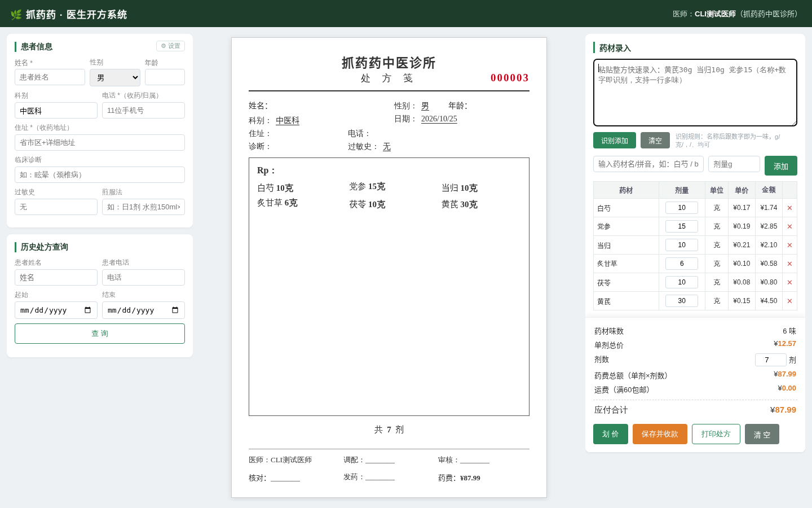812x508 pixels.
Task: Remove 炙甘草 from the herb list
Action: click(789, 264)
